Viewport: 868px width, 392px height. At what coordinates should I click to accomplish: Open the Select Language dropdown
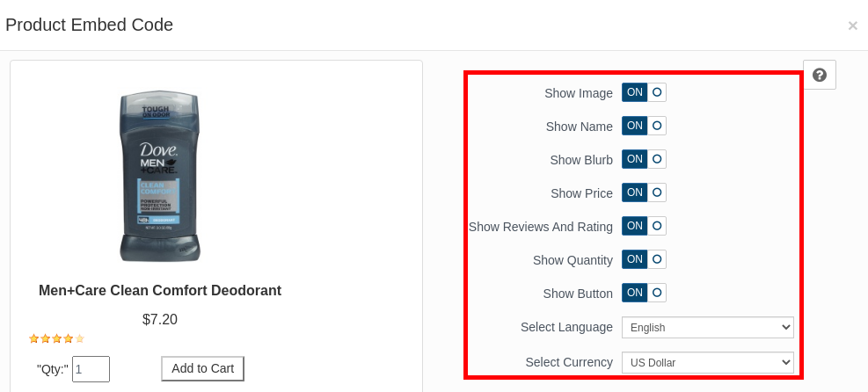coord(707,328)
